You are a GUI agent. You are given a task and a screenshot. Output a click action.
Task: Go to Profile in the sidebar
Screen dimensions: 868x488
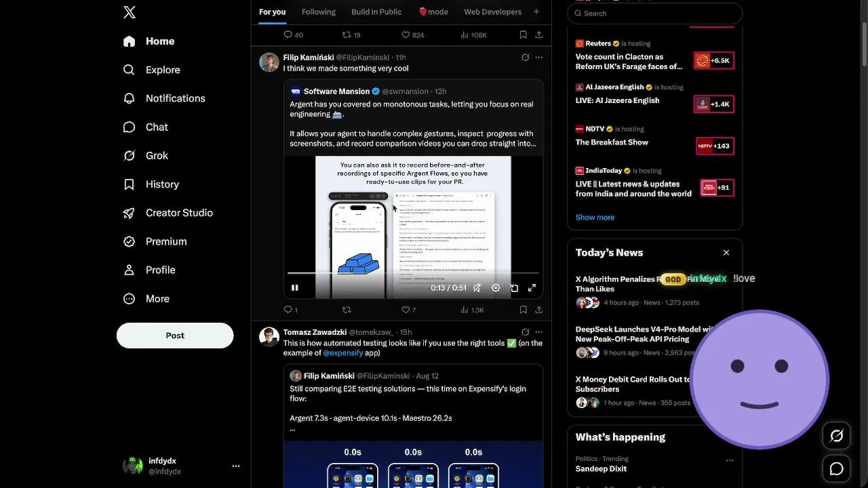150,270
